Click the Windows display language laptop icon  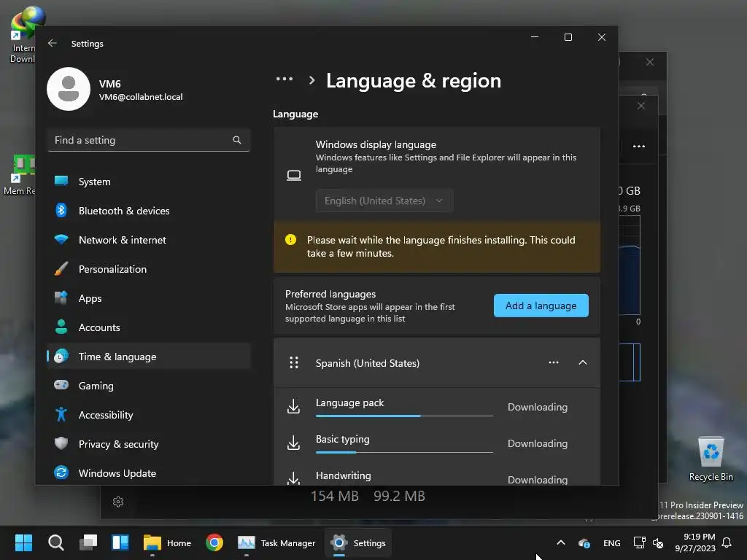294,175
